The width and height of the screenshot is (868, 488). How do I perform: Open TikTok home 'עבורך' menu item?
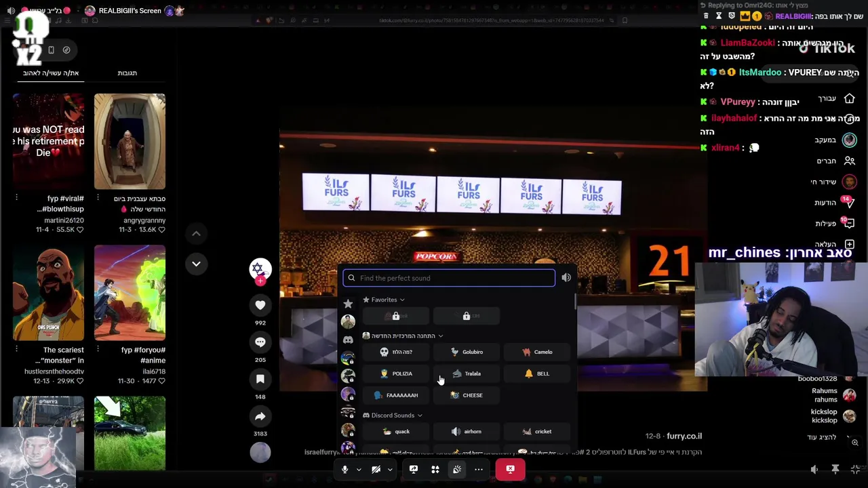pos(837,99)
